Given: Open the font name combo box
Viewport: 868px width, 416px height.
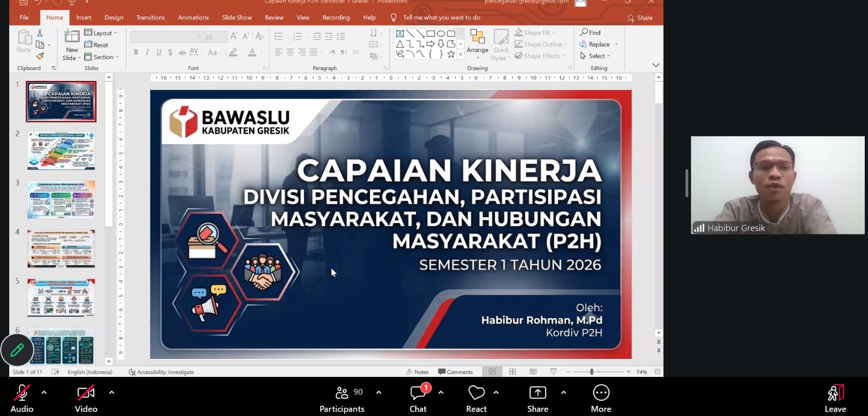Looking at the screenshot, I should coord(167,36).
